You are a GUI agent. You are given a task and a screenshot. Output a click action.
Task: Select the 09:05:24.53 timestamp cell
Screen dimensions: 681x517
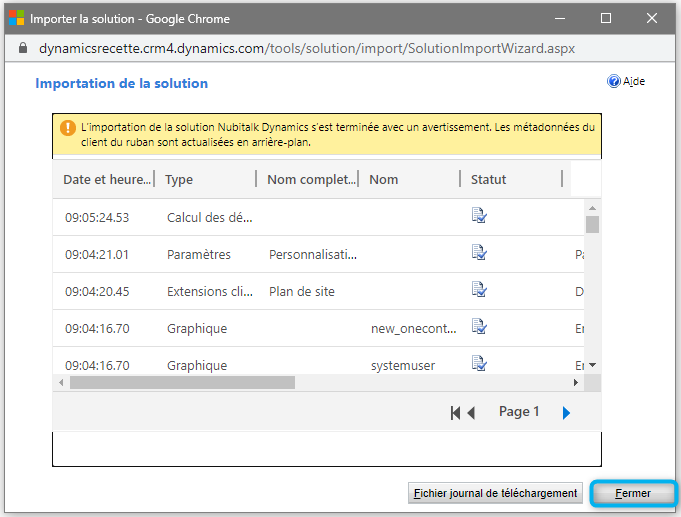click(x=97, y=218)
